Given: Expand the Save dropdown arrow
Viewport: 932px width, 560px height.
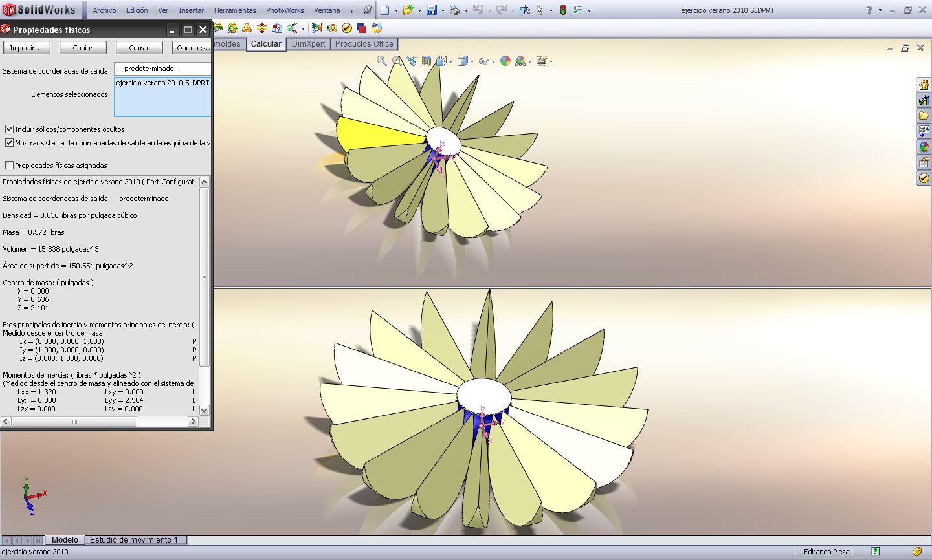Looking at the screenshot, I should click(x=443, y=10).
